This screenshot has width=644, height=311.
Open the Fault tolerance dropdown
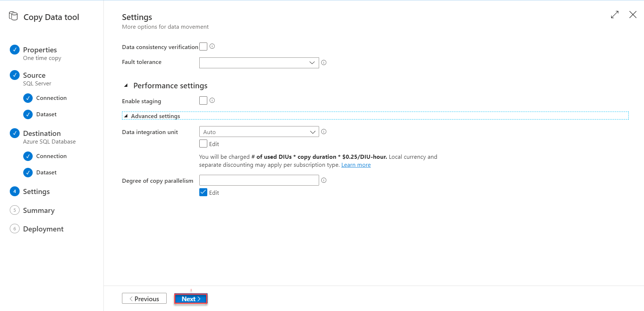(x=259, y=63)
